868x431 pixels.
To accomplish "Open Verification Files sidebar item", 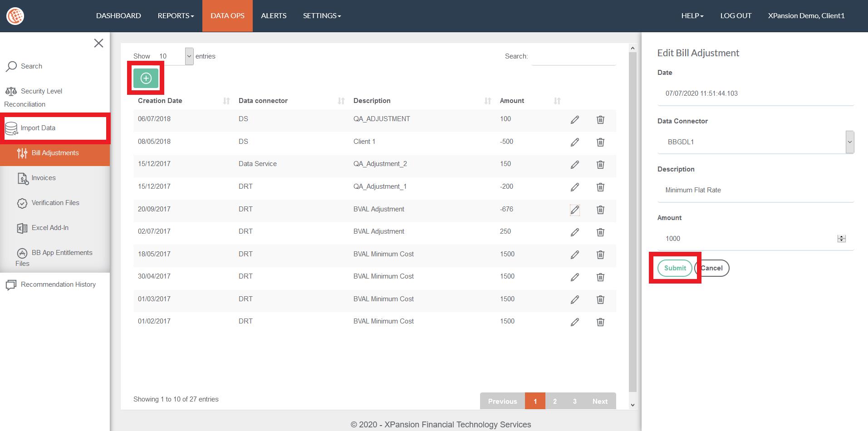I will coord(55,203).
